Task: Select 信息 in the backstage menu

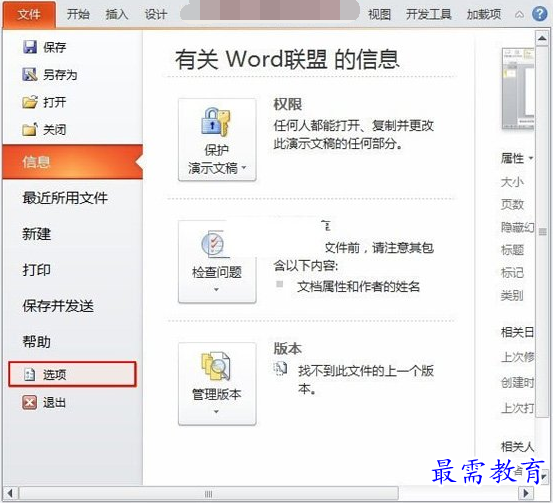Action: [x=73, y=162]
